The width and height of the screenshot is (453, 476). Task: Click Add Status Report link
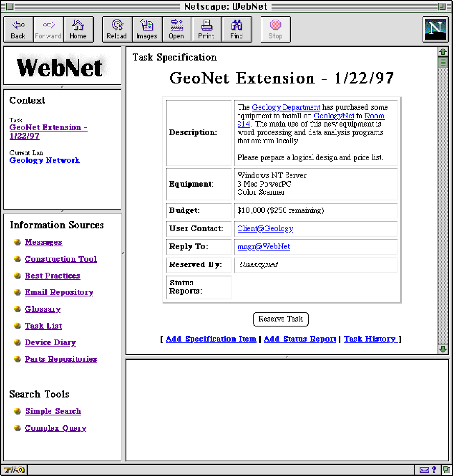click(x=300, y=339)
